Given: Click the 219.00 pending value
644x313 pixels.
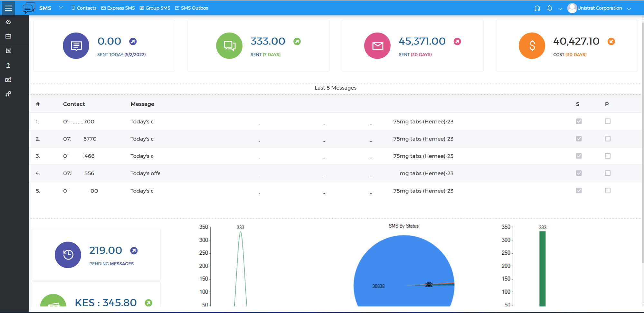Looking at the screenshot, I should coord(106,250).
